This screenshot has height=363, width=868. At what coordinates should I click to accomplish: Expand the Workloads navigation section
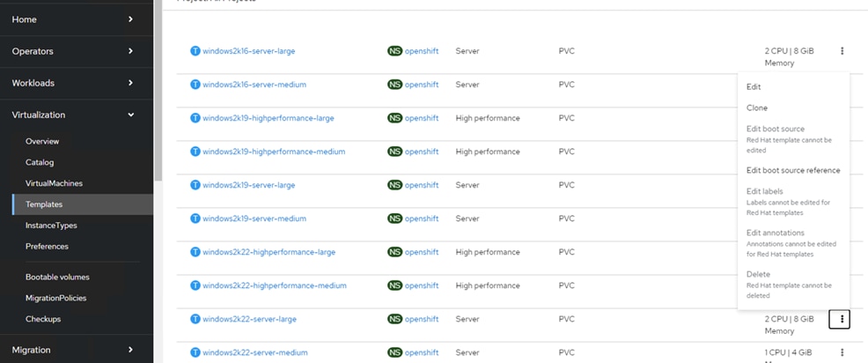tap(76, 83)
